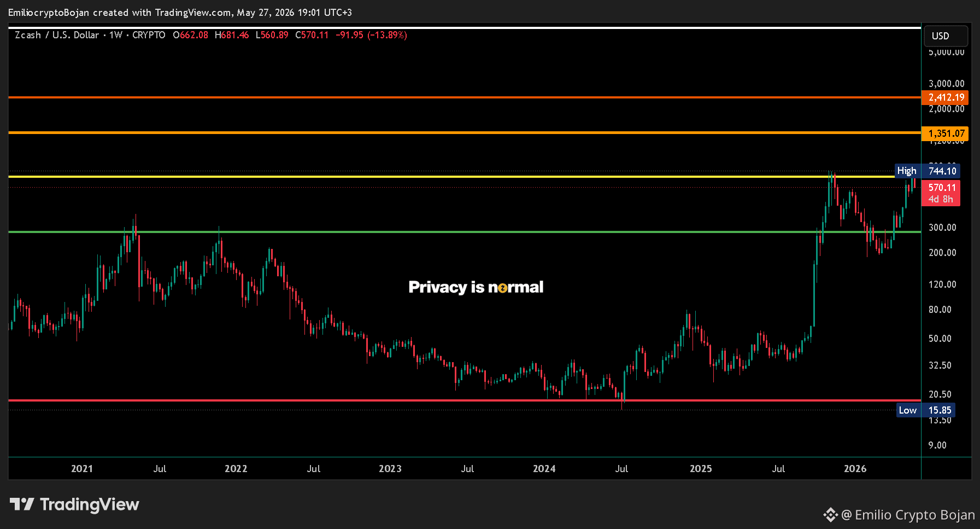Viewport: 980px width, 529px height.
Task: Click the Jul label between 2025 and 2026
Action: [778, 469]
